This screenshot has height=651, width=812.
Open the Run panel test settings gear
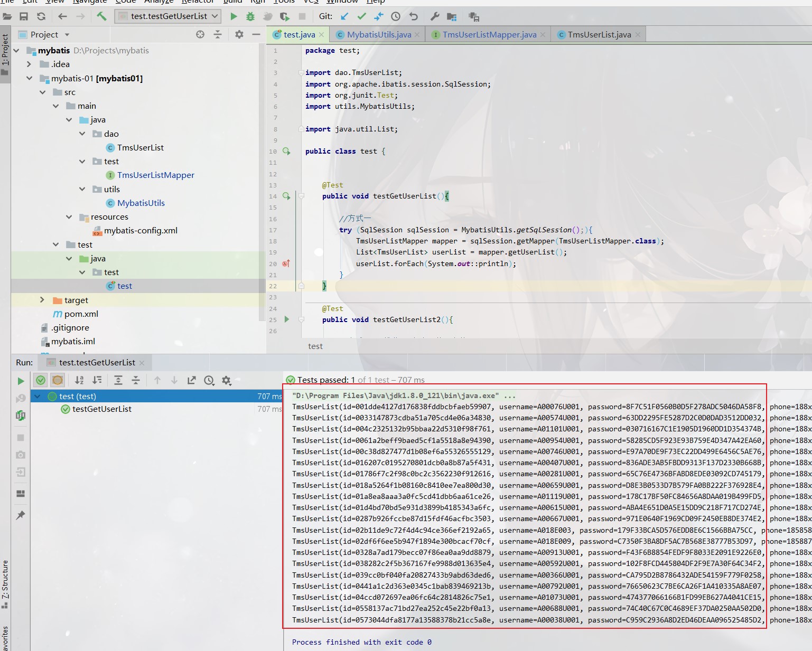point(227,380)
